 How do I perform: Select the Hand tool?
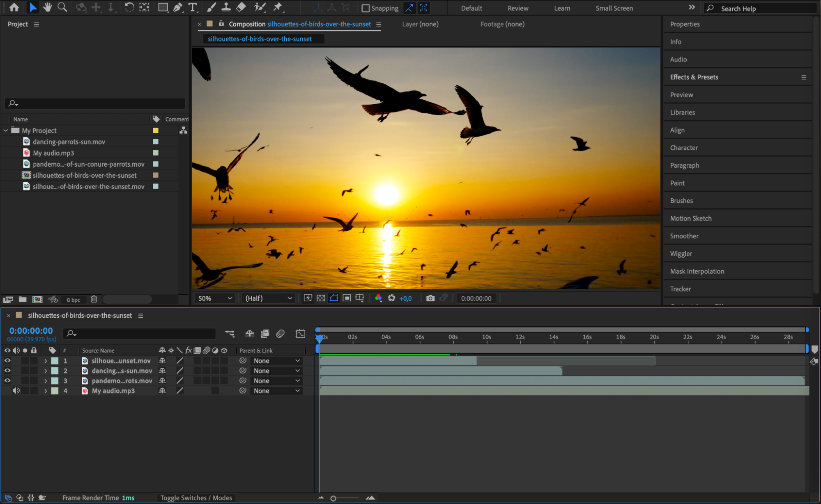[47, 7]
